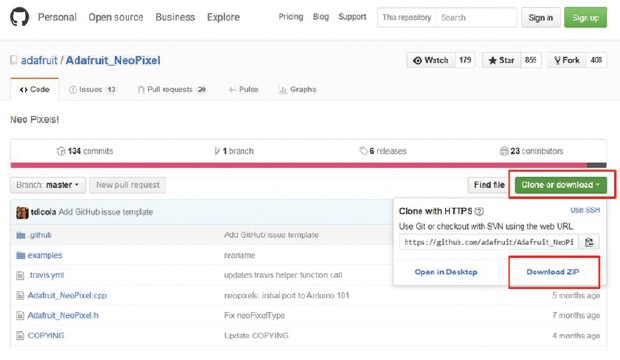620x360 pixels.
Task: Toggle Clone or download dropdown
Action: click(561, 185)
